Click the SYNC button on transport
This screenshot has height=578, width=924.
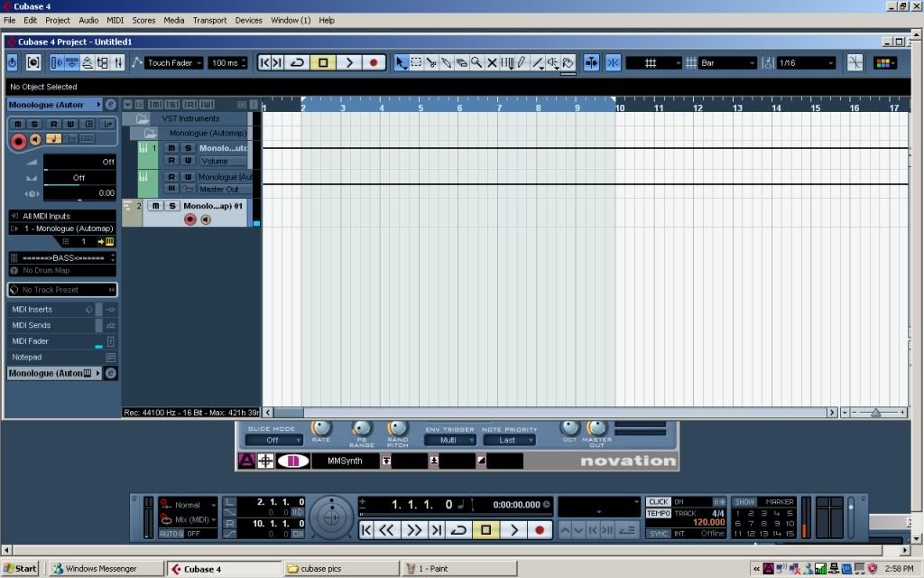659,533
